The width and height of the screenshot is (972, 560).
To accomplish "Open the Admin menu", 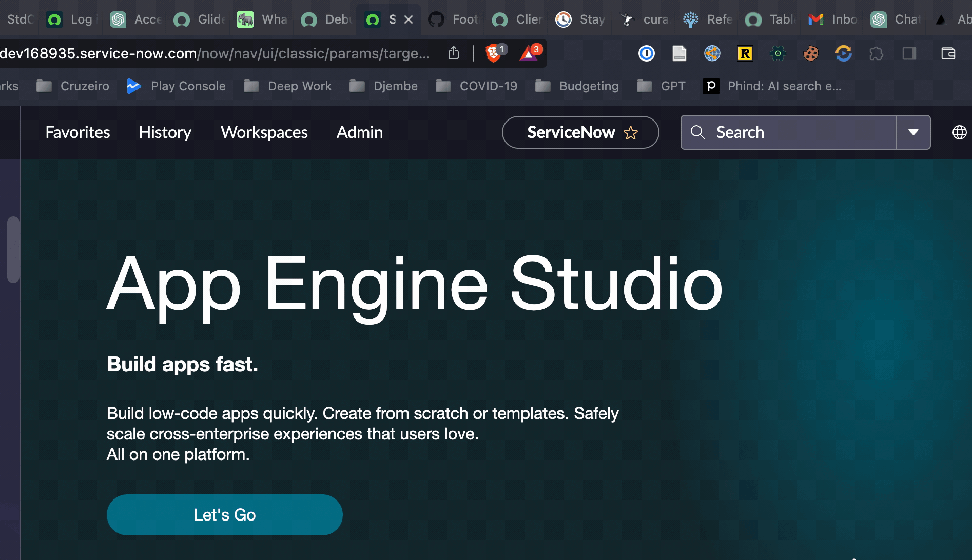I will point(359,132).
